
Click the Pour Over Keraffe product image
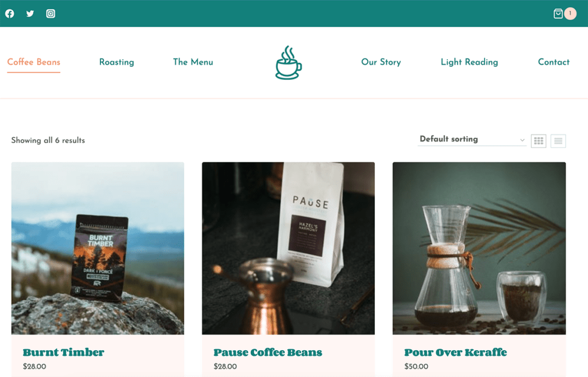coord(479,248)
